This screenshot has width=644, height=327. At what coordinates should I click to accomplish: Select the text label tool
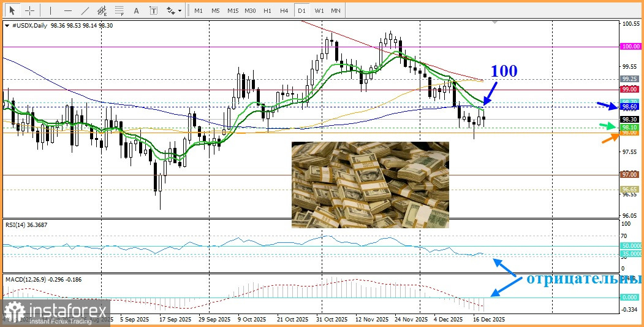pyautogui.click(x=153, y=10)
